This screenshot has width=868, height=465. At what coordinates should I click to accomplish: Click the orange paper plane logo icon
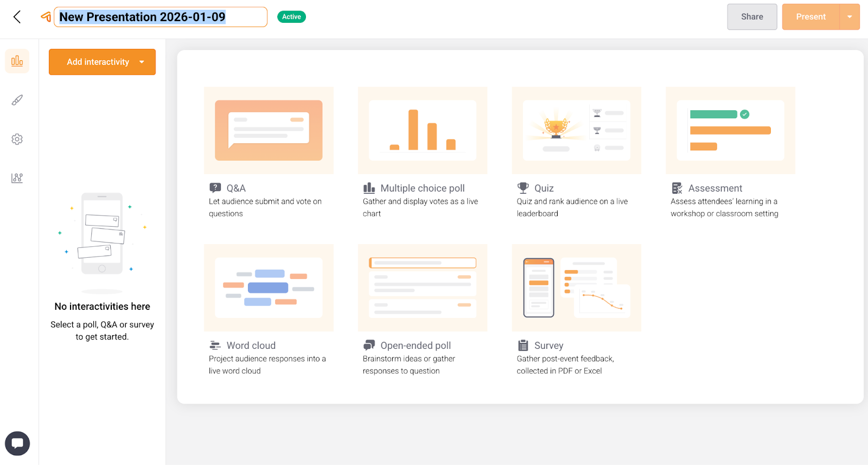[x=46, y=17]
